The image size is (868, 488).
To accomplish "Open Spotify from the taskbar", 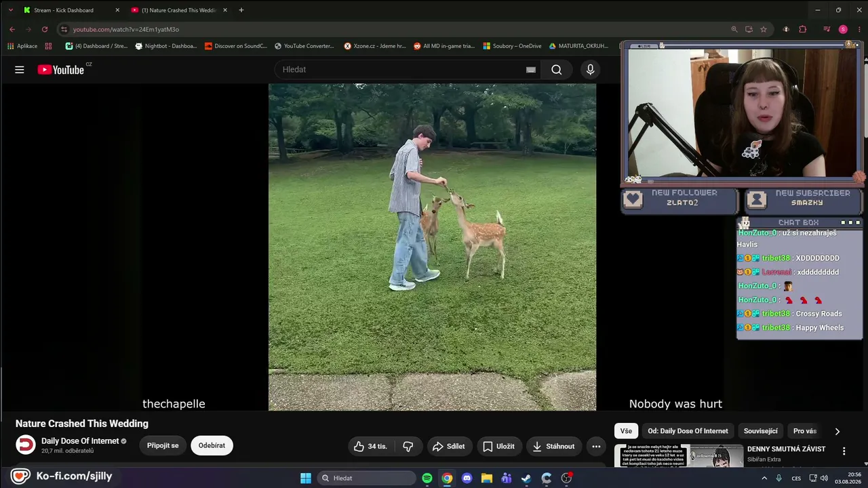I will [427, 478].
